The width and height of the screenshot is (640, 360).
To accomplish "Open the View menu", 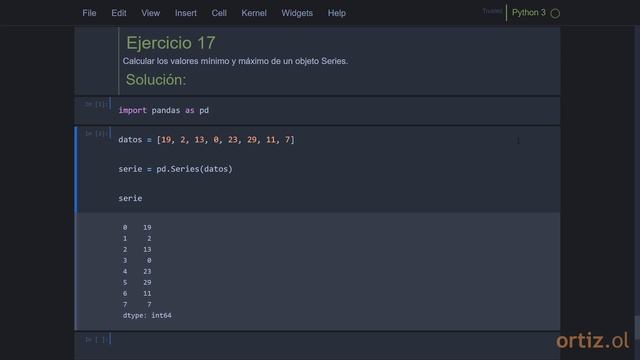I will tap(151, 13).
